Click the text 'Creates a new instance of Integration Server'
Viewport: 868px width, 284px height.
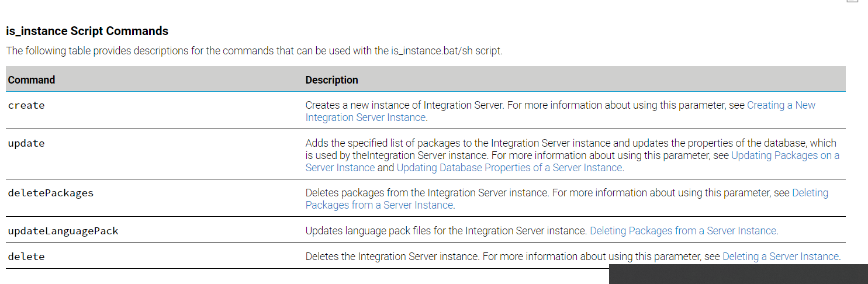(x=404, y=106)
